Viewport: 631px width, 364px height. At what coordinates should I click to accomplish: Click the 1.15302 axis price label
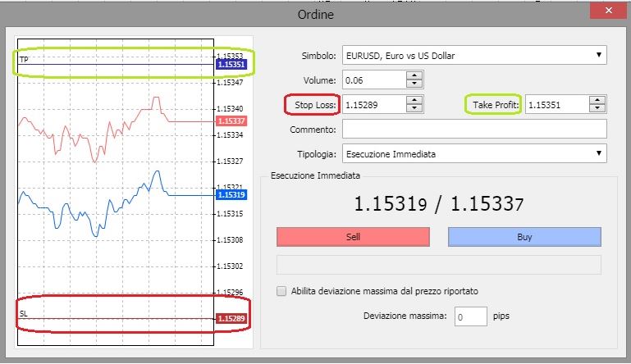click(230, 266)
